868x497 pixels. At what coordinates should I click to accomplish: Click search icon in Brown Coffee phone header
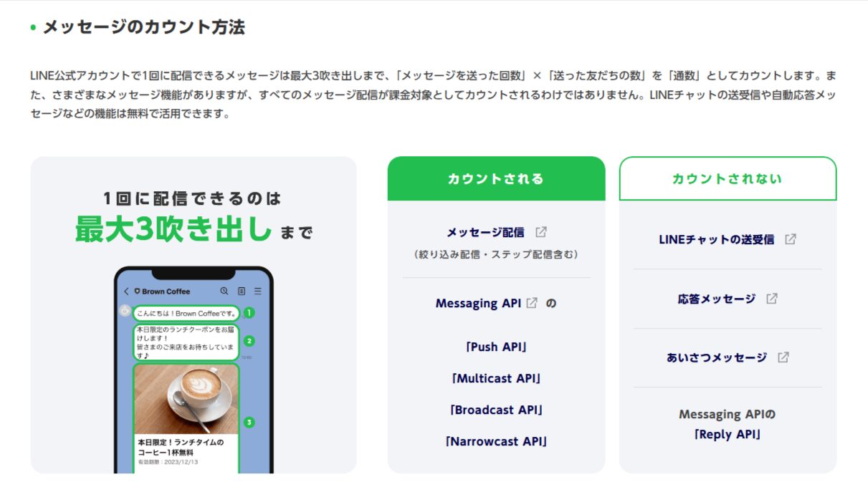(224, 291)
